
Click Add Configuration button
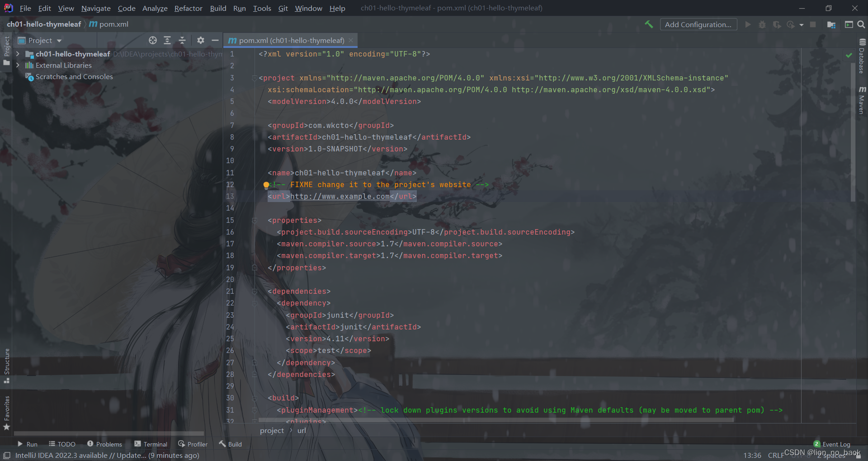tap(698, 24)
